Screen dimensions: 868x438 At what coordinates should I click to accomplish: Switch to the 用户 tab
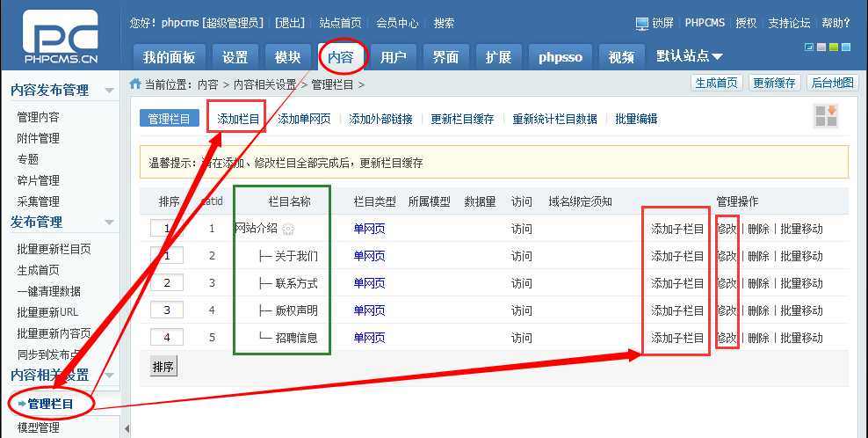tap(393, 57)
